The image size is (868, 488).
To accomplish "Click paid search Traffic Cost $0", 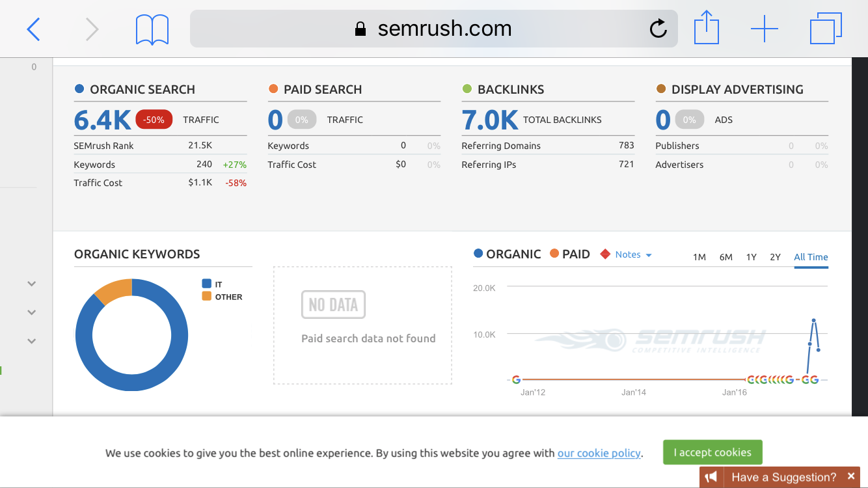I will tap(401, 165).
